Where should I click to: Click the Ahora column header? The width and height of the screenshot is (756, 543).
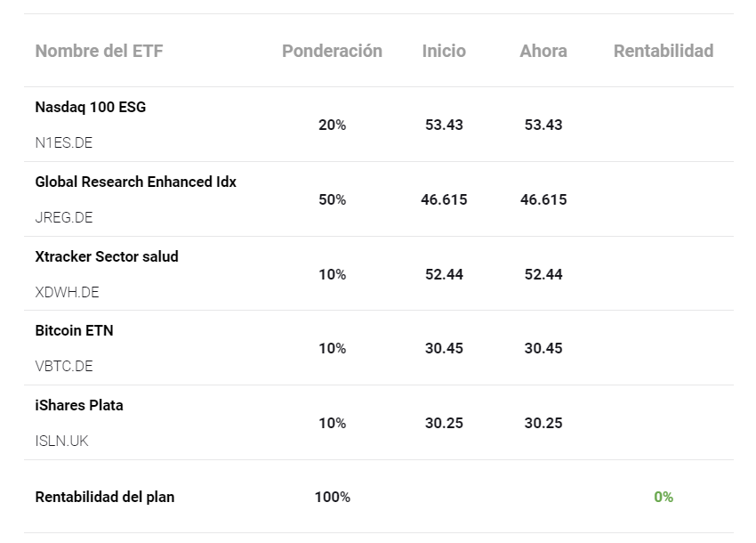tap(543, 51)
